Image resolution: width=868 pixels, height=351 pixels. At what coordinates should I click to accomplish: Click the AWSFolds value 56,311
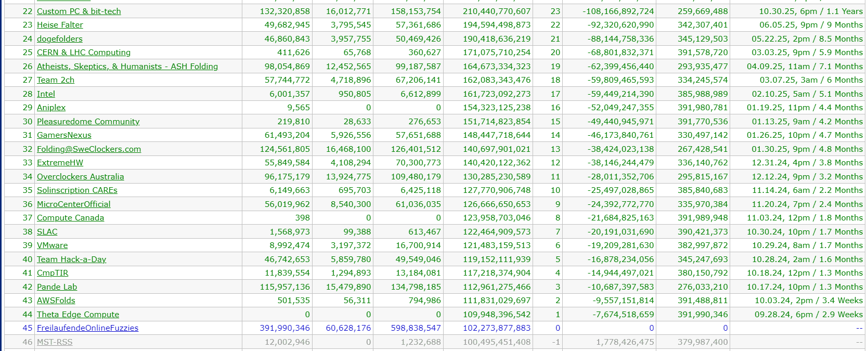[x=357, y=301]
